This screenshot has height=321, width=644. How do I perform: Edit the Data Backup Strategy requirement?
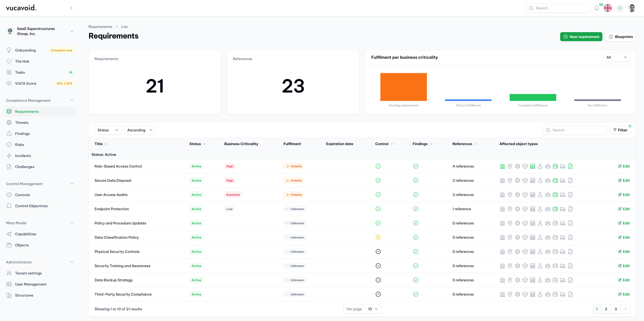[624, 280]
